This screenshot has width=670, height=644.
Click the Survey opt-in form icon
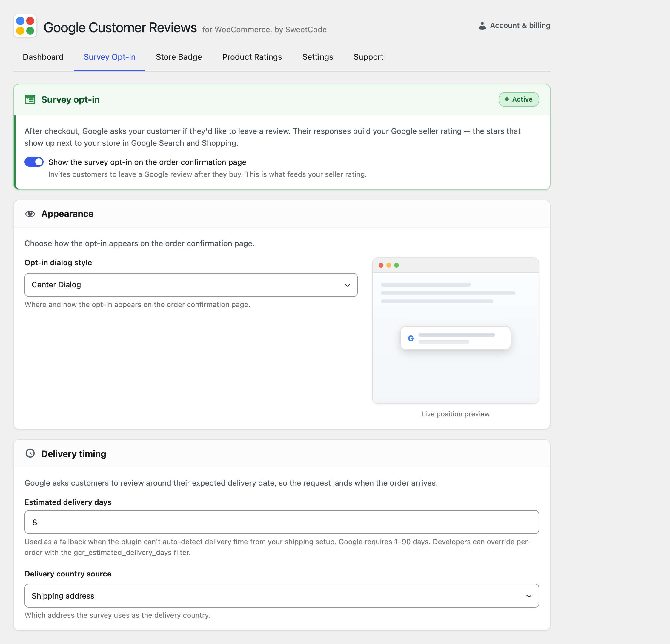point(30,99)
